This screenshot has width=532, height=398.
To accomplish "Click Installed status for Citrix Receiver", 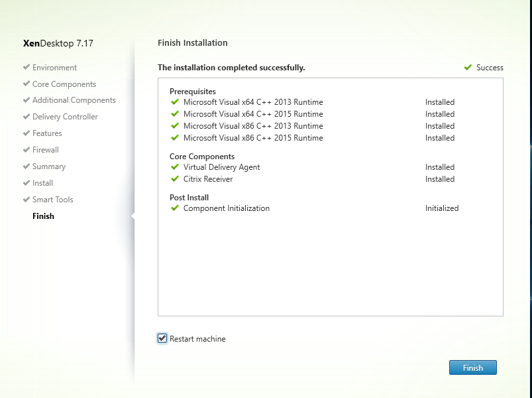I will (x=440, y=179).
